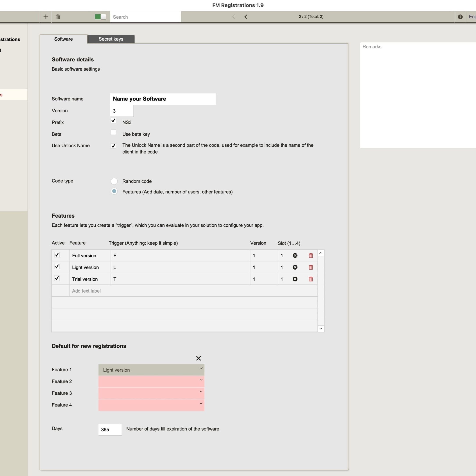This screenshot has width=476, height=476.
Task: Click the plus icon to add record
Action: 46,17
